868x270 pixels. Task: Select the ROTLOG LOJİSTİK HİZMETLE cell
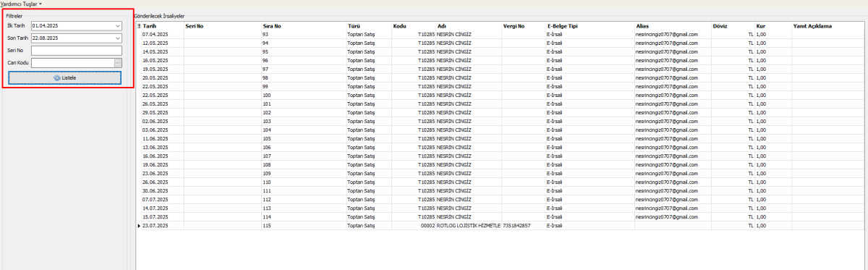469,226
